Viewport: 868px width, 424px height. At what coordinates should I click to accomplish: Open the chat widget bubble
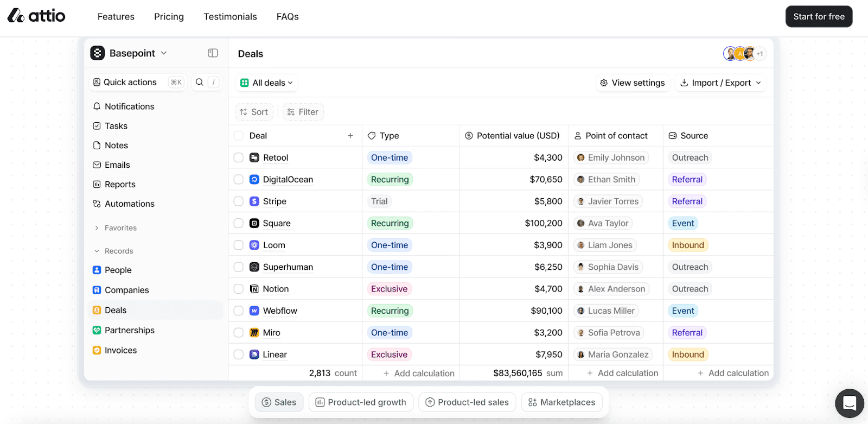850,403
